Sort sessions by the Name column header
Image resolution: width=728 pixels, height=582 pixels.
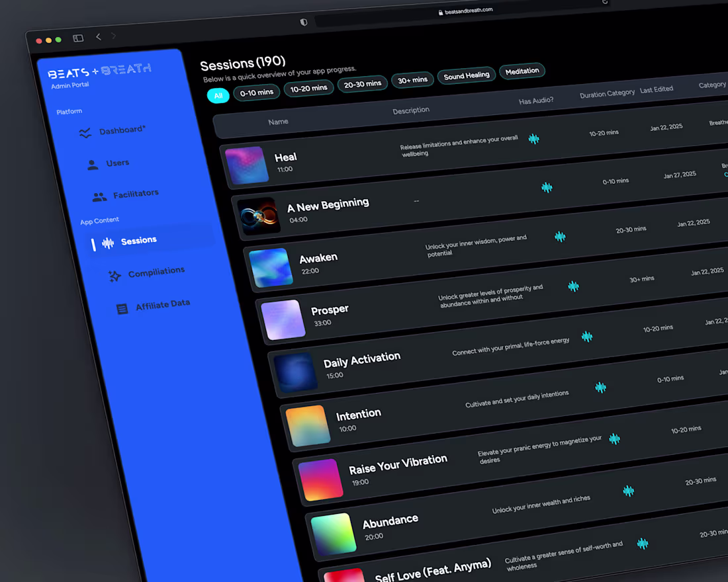tap(279, 122)
